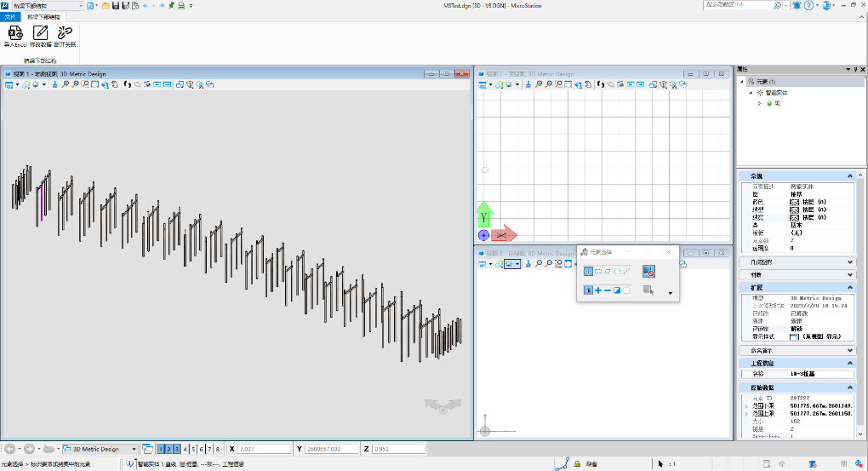The image size is (868, 471).
Task: Select Individual method in Element Selection dialog
Action: (588, 271)
